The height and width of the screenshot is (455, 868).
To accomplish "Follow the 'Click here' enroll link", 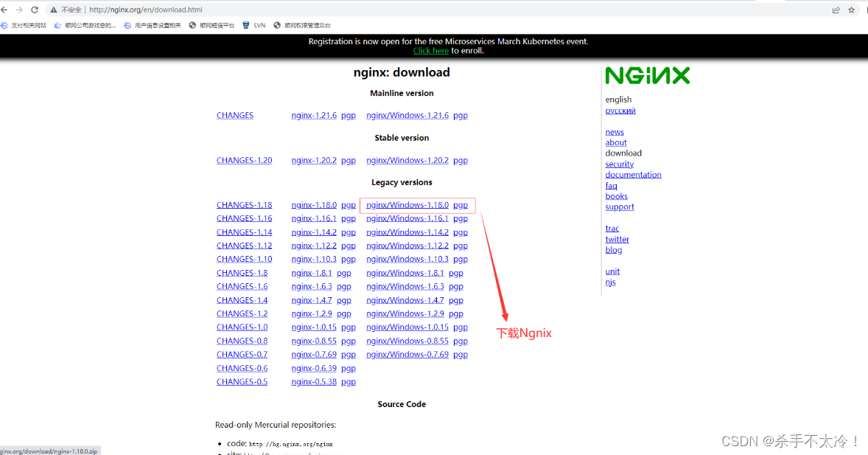I will [x=430, y=50].
